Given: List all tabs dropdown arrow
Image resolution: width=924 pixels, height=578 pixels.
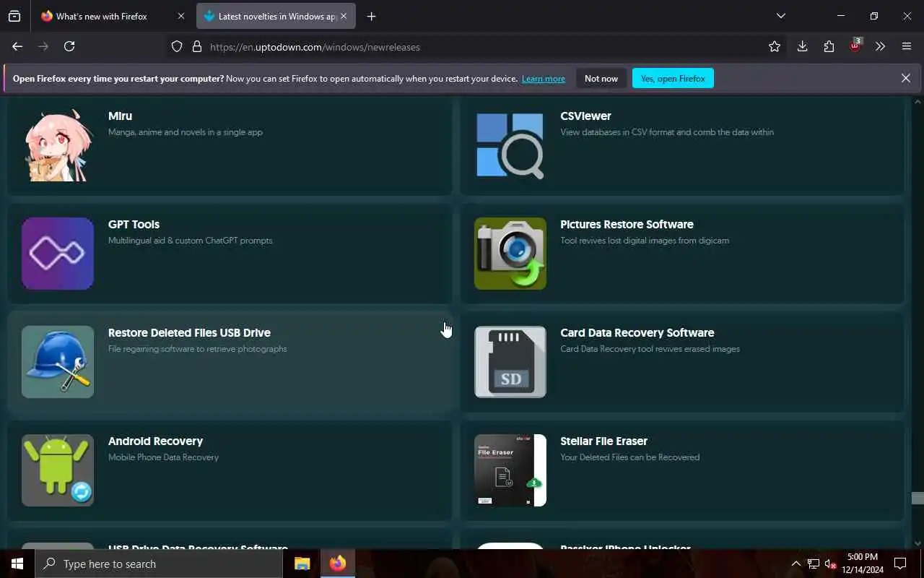Looking at the screenshot, I should pos(781,16).
